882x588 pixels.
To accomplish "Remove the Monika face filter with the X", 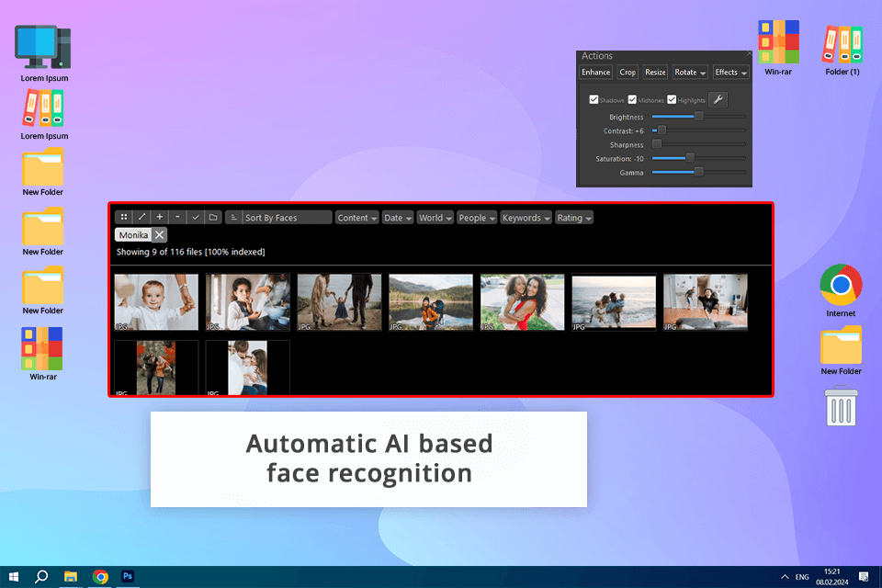I will tap(159, 234).
